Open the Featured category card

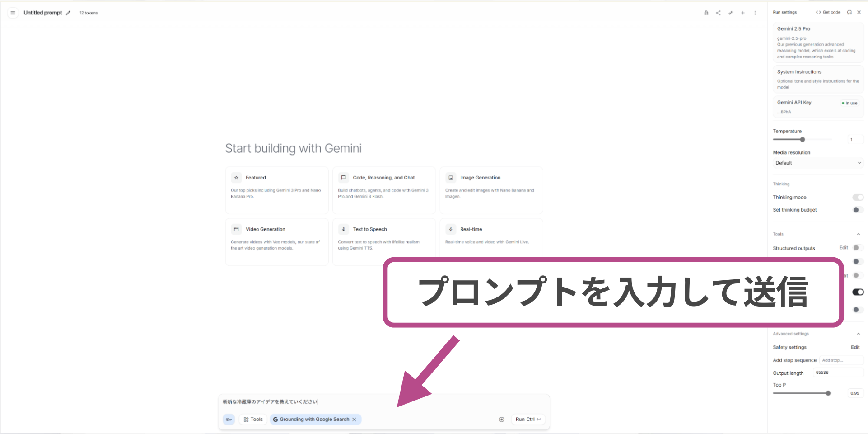276,190
